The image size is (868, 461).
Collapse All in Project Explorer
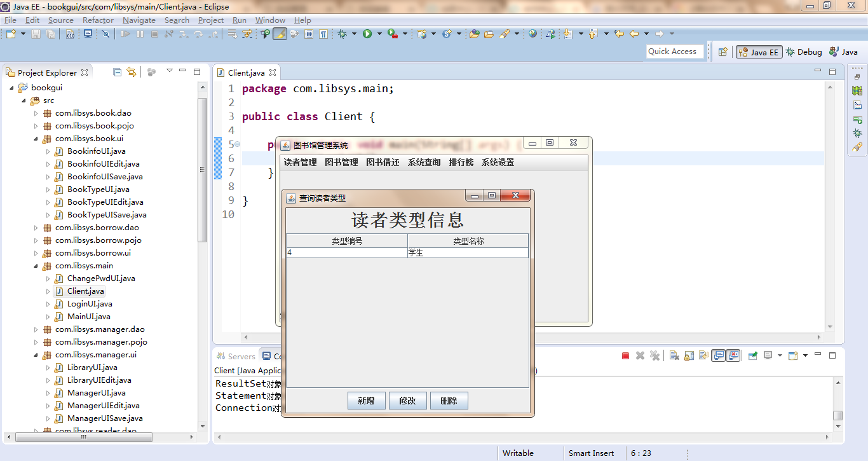click(117, 72)
